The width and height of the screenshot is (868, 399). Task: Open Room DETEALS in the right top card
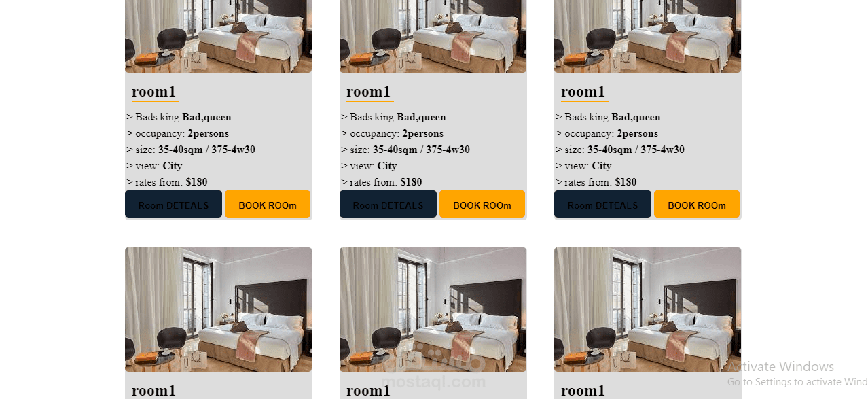pos(602,204)
